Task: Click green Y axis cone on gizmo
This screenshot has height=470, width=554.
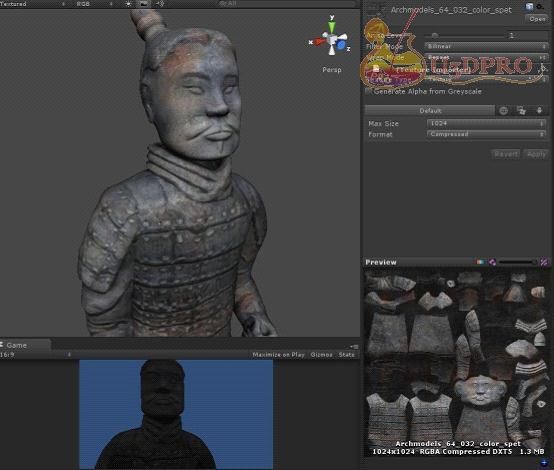Action: coord(331,26)
